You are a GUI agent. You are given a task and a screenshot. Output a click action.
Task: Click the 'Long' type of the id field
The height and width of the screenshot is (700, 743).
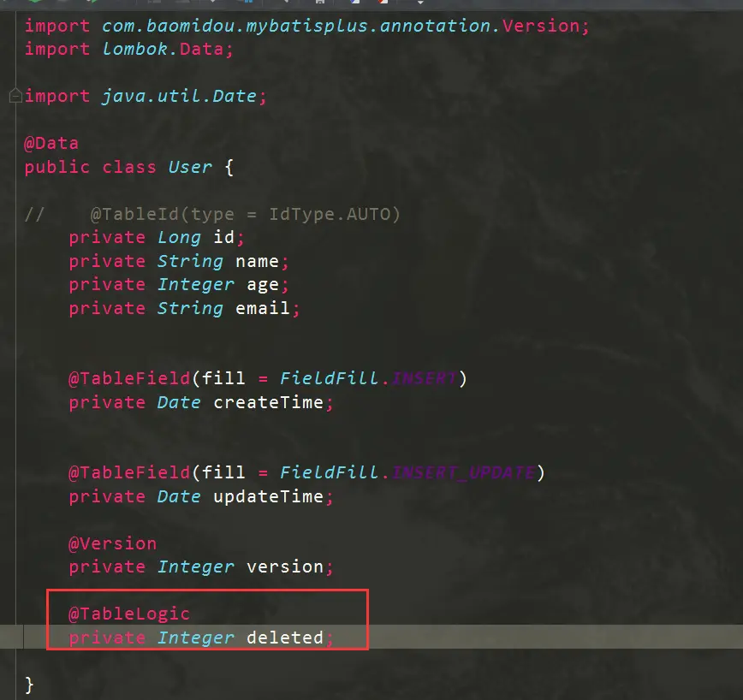(x=179, y=237)
